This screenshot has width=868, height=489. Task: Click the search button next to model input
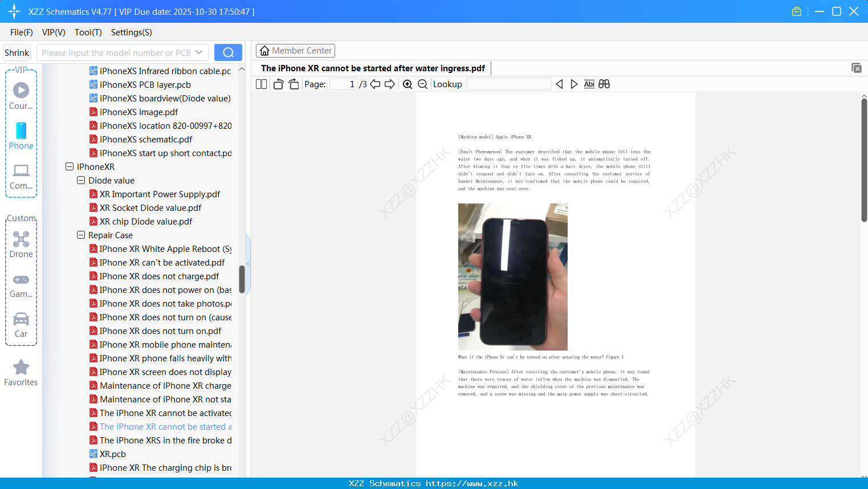(x=228, y=52)
